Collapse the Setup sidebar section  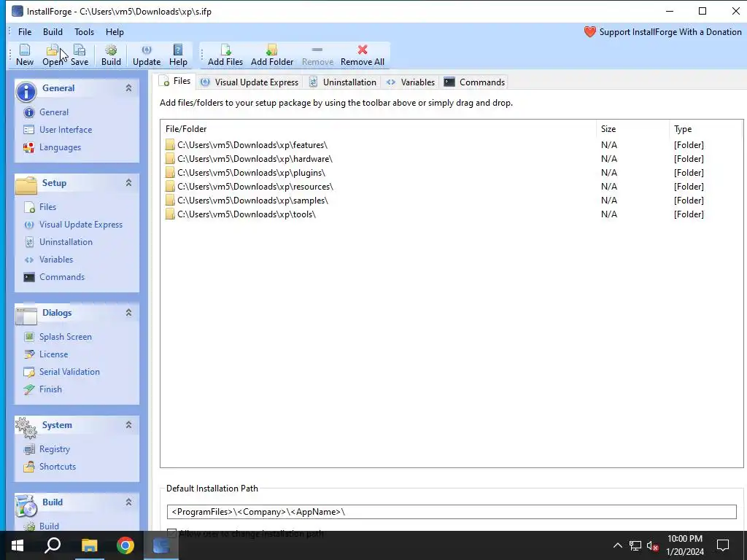click(128, 183)
